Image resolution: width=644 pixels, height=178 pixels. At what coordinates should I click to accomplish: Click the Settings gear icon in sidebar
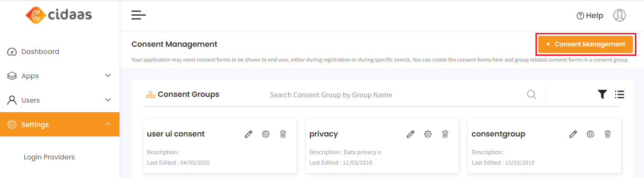12,125
